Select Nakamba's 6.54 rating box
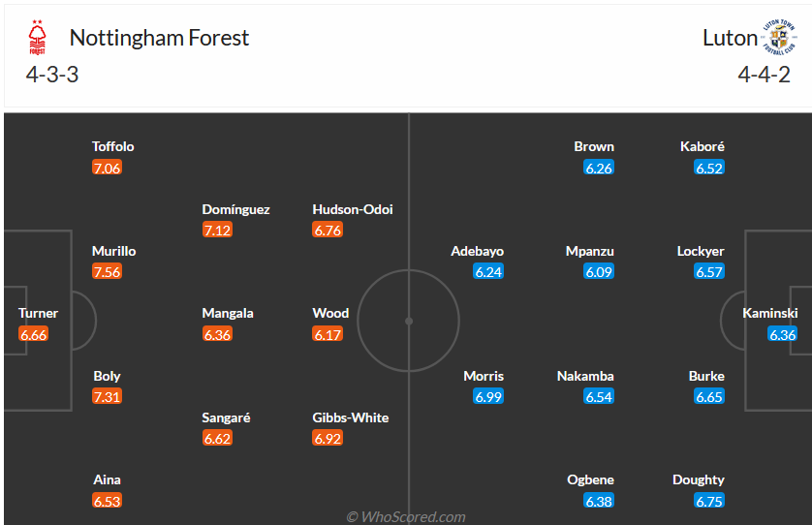812x525 pixels. (599, 396)
